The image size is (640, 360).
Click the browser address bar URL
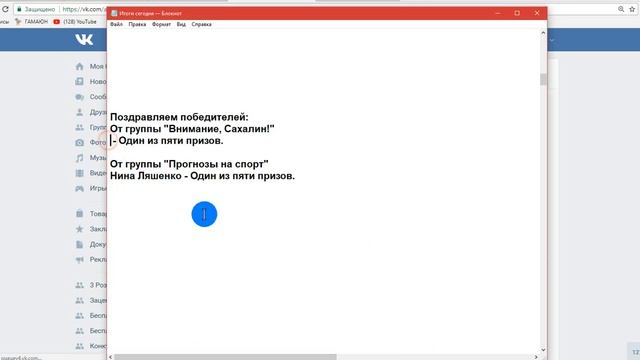(x=84, y=9)
